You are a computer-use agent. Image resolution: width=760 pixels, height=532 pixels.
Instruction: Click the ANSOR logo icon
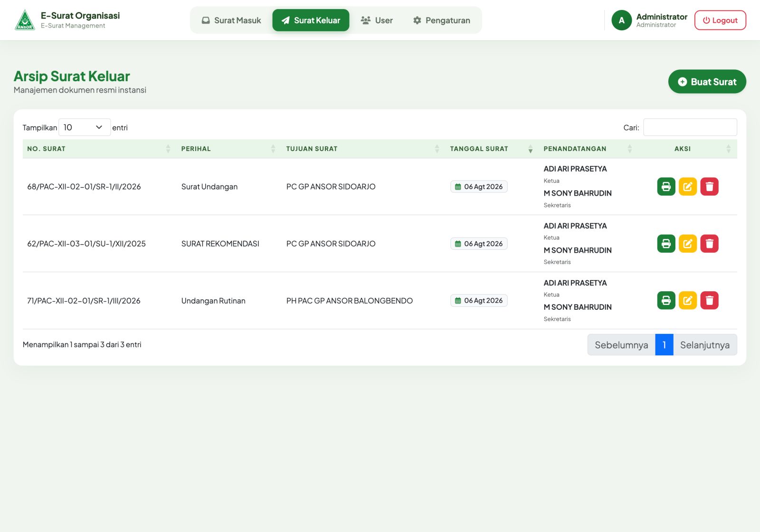pos(25,20)
